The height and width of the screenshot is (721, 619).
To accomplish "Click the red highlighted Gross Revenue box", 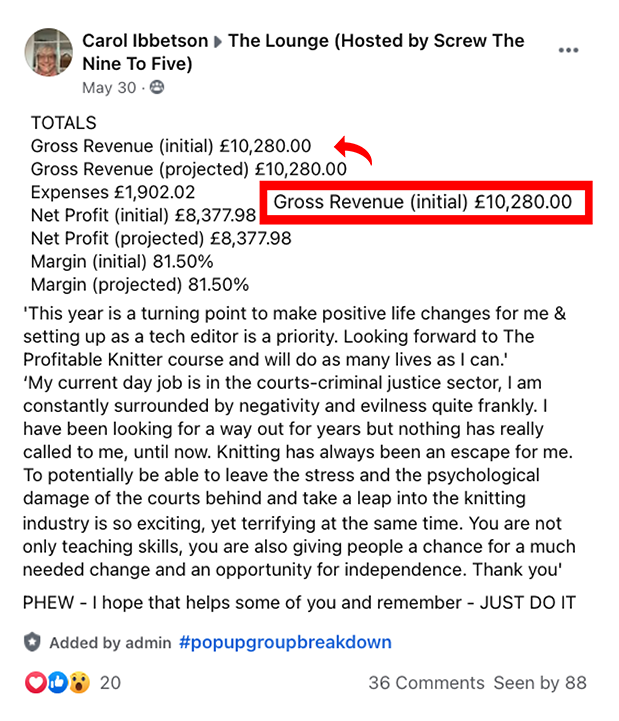I will coord(426,202).
